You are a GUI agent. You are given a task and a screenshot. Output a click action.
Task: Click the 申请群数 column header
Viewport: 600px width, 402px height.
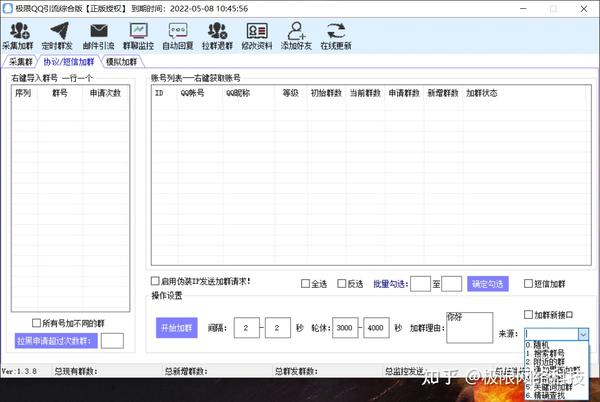(404, 93)
